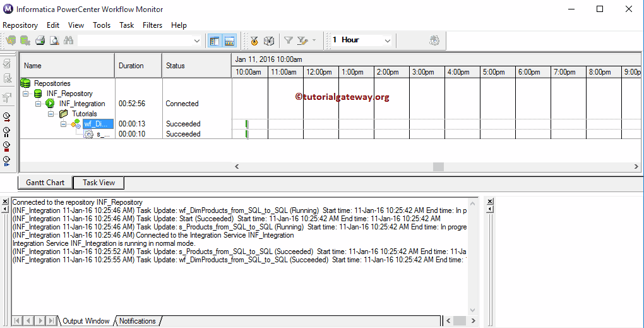Select the wf_Di... workflow row
Screen dimensions: 644x328
(98, 124)
